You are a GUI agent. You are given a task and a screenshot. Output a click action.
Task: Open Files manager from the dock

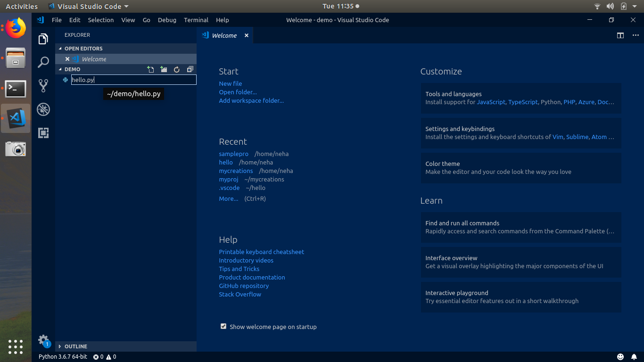[16, 58]
